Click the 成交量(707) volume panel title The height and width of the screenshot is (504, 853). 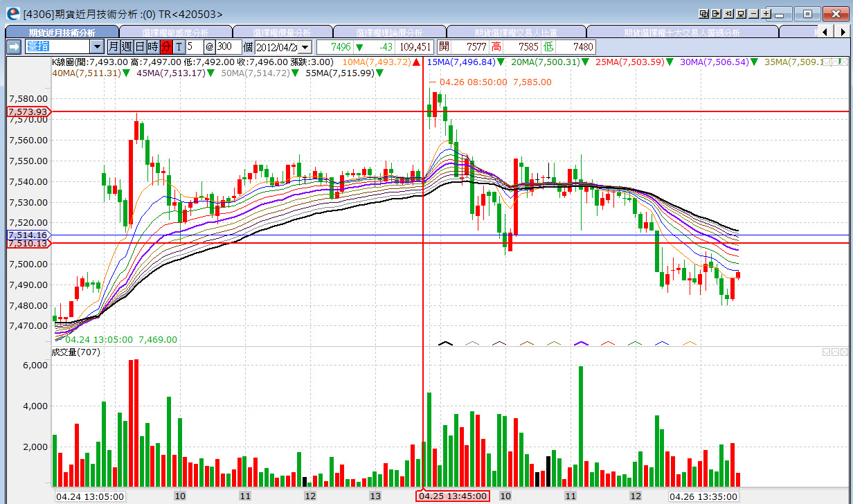point(76,352)
